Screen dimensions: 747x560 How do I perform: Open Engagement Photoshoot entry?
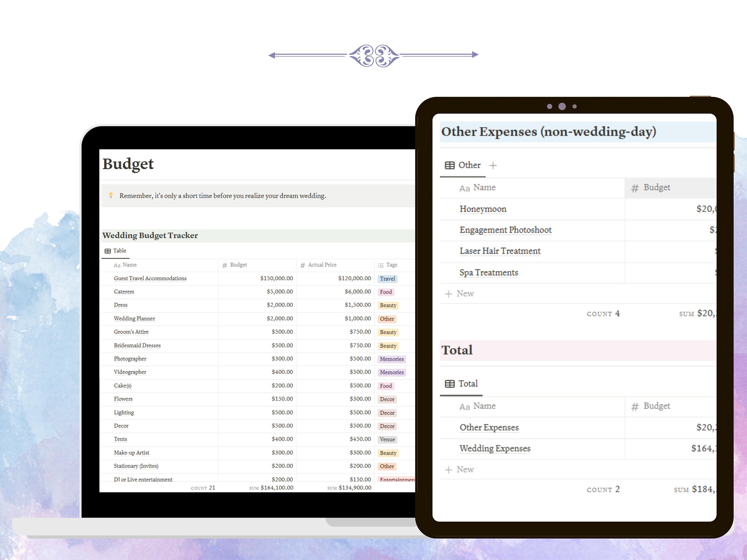click(x=505, y=230)
